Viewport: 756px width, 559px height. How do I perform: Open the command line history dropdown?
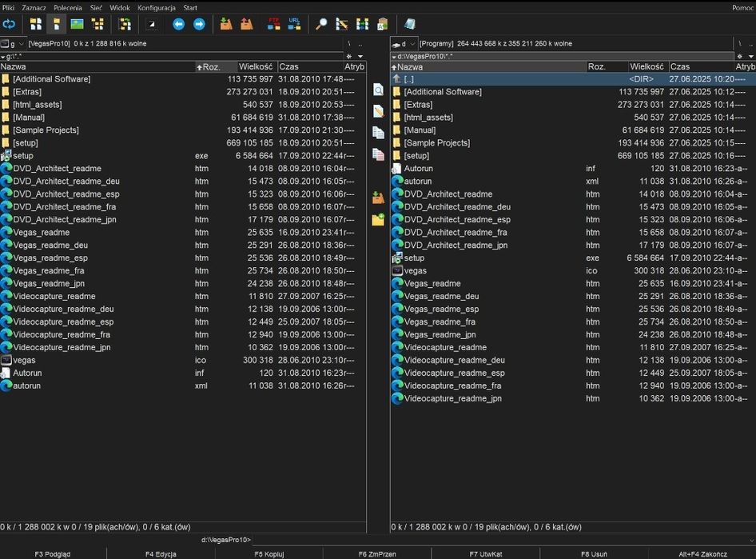coord(752,540)
